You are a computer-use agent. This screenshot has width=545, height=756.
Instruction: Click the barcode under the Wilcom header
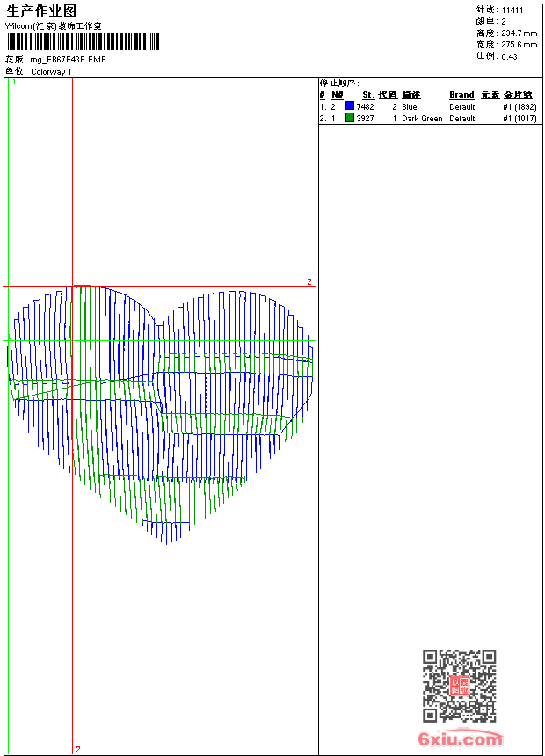pos(82,41)
